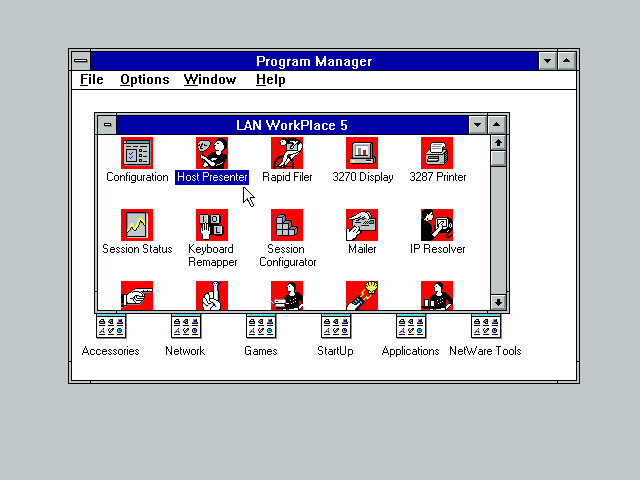Open the File menu
The height and width of the screenshot is (480, 640).
point(91,80)
